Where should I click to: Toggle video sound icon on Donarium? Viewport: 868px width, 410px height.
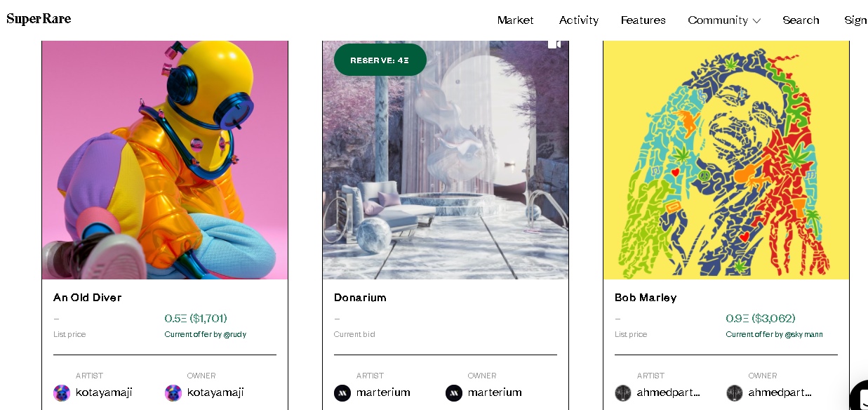554,45
